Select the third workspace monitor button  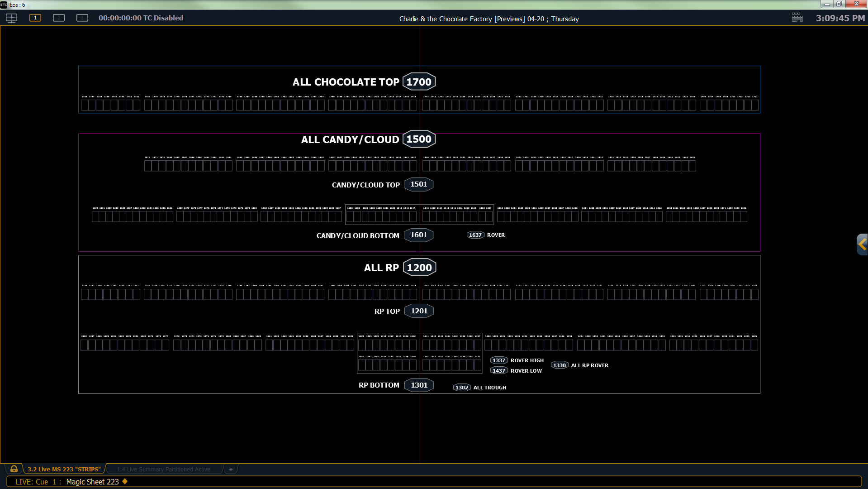82,18
